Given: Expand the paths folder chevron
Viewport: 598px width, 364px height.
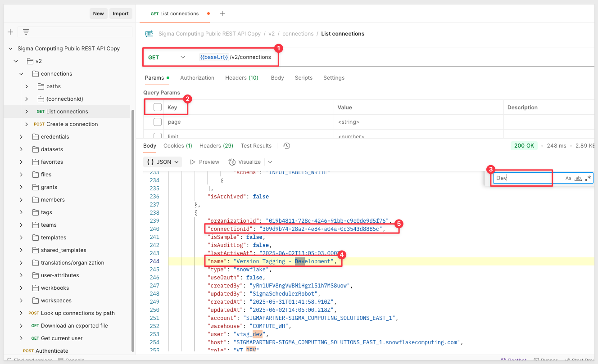Looking at the screenshot, I should click(x=27, y=86).
